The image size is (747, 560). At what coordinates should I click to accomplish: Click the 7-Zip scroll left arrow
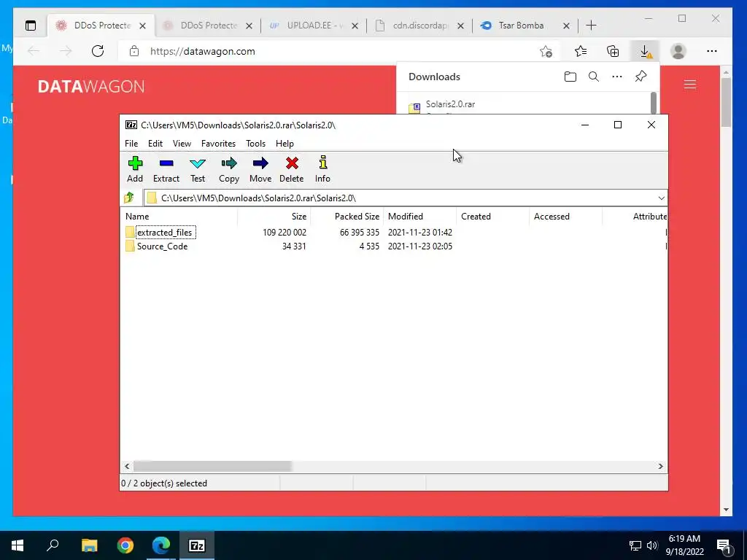pos(127,466)
